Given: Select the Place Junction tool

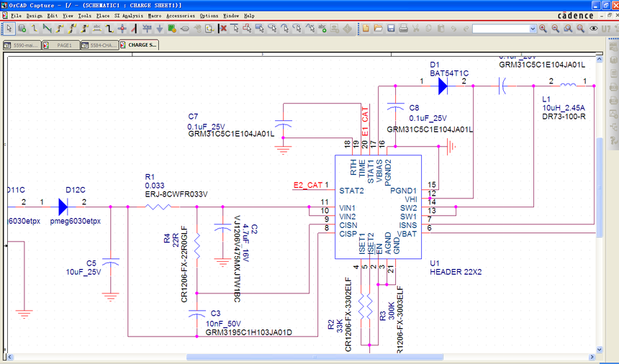Looking at the screenshot, I should pos(122,28).
